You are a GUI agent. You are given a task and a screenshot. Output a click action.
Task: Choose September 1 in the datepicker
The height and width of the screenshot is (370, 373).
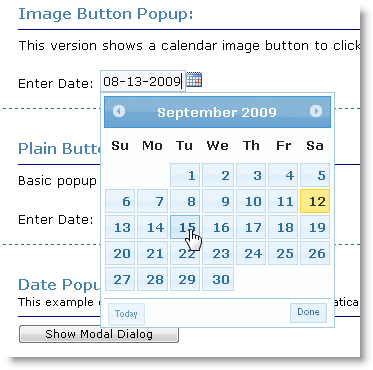[x=185, y=175]
